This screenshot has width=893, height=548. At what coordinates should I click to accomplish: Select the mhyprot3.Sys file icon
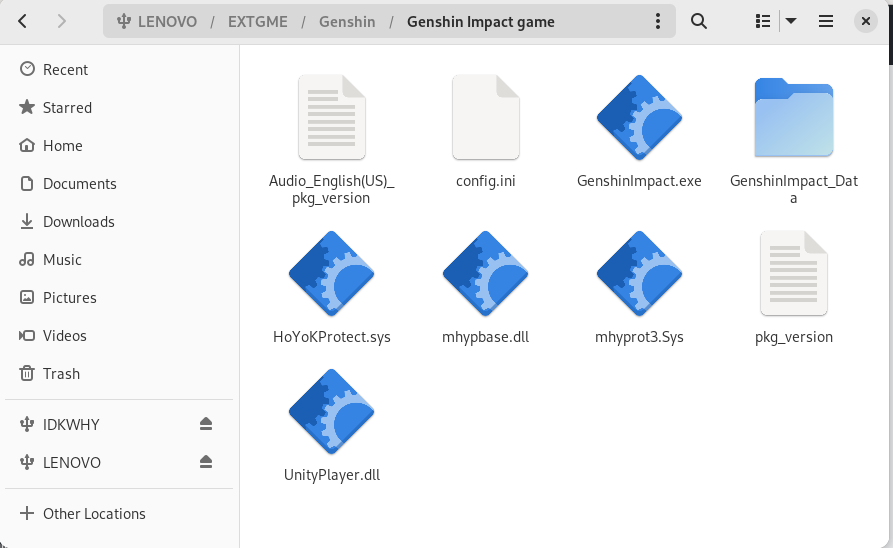[640, 273]
